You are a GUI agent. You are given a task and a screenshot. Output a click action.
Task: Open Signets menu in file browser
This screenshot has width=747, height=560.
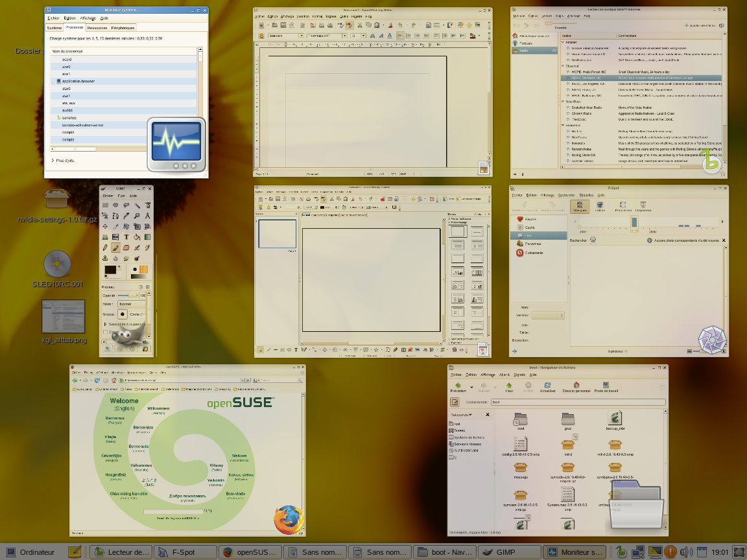coord(519,375)
